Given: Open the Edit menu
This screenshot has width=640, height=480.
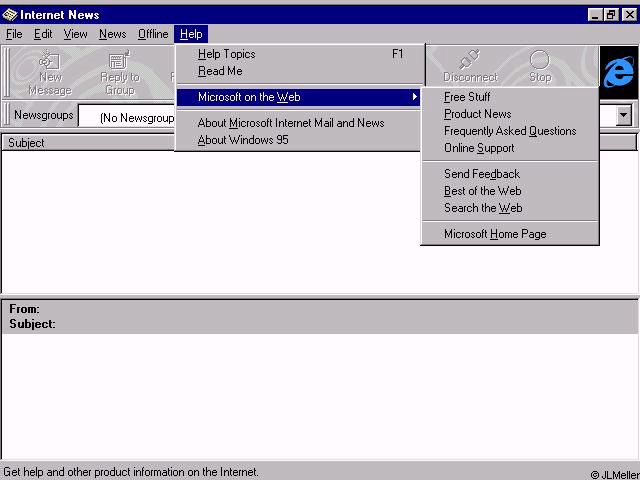Looking at the screenshot, I should coord(43,34).
